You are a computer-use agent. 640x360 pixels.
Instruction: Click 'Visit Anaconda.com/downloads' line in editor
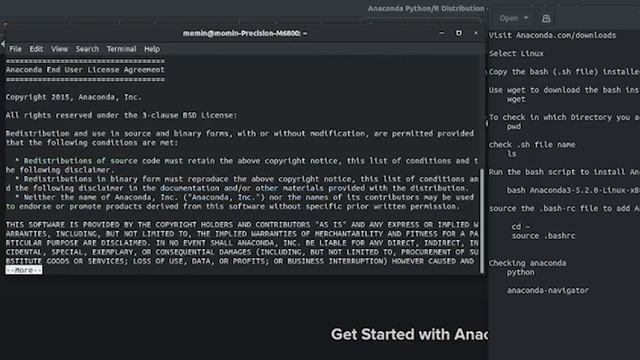[x=552, y=36]
